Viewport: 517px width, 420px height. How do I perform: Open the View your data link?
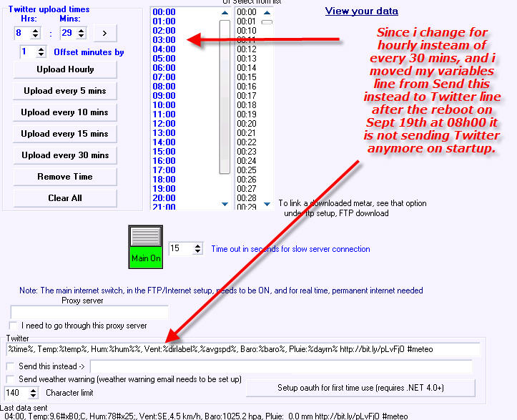tap(361, 11)
